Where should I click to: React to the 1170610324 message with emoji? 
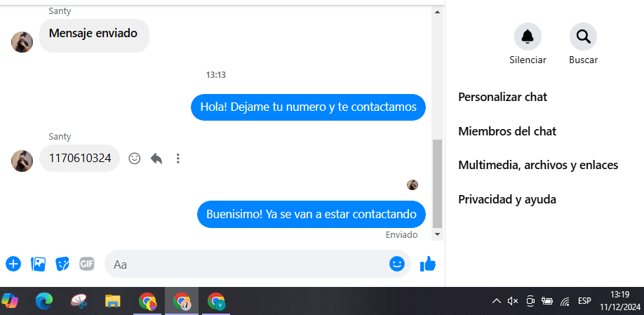pos(135,158)
